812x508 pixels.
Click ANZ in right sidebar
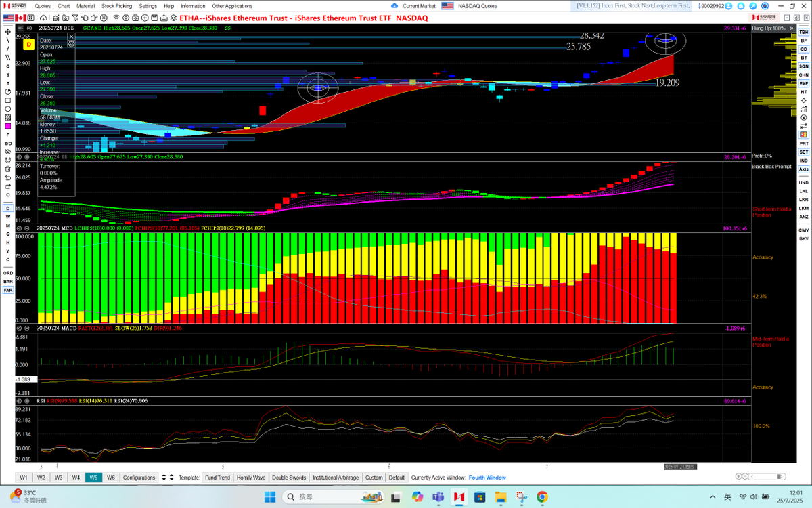point(803,217)
